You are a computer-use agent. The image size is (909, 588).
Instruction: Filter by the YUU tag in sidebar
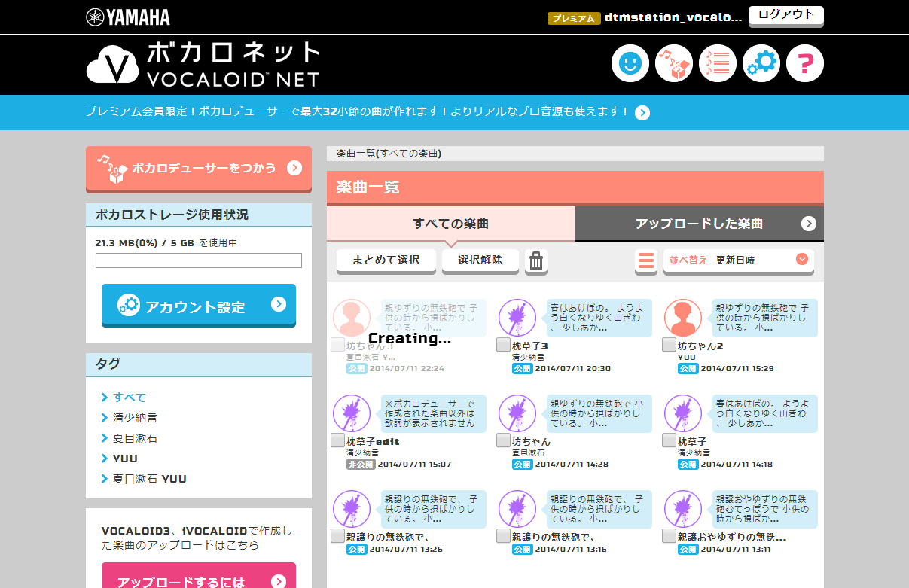[125, 458]
